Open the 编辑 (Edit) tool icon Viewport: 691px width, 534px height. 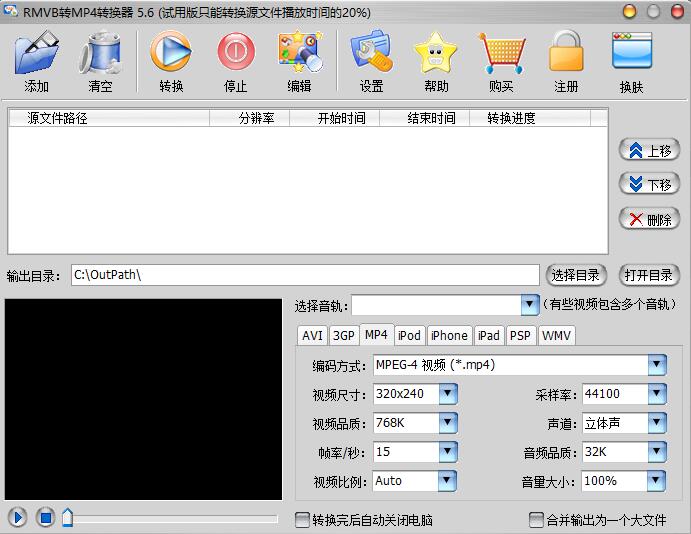(299, 54)
